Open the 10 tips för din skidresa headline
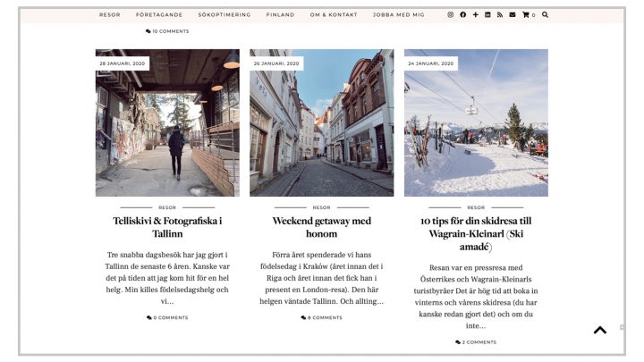This screenshot has width=644, height=362. (476, 234)
